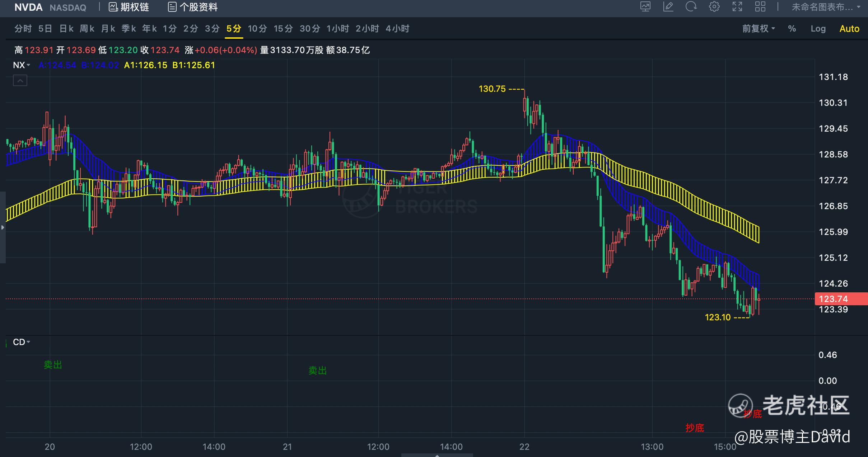Select the 月k monthly candlestick tab
The height and width of the screenshot is (457, 868).
click(x=108, y=29)
